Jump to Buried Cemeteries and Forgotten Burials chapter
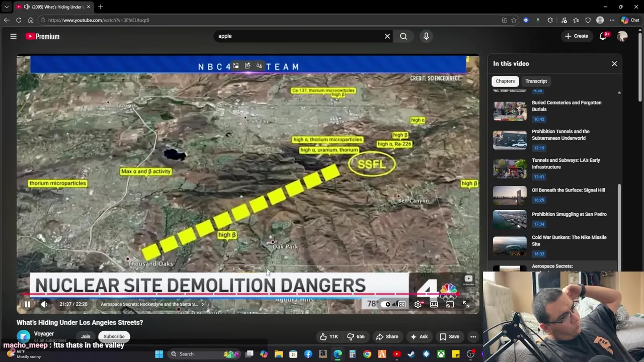The height and width of the screenshot is (362, 644). pyautogui.click(x=555, y=111)
